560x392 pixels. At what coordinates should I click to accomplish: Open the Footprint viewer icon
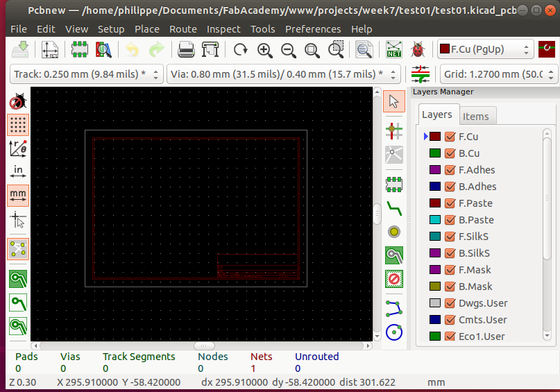tap(103, 49)
